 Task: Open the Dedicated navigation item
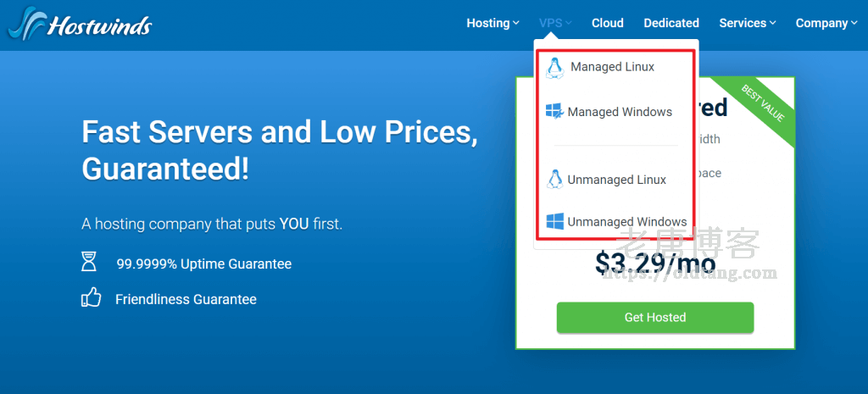(671, 23)
